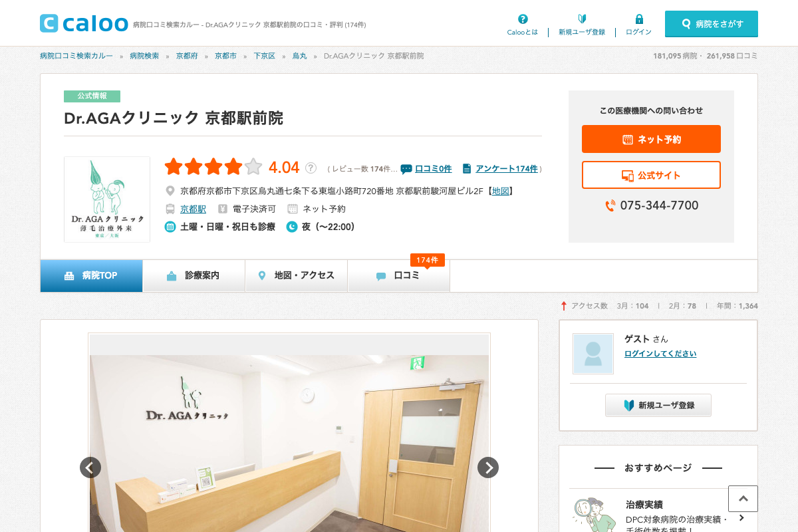Click the speech bubble icon beside 口コミ0件
Screen dimensions: 798x532
coord(406,168)
